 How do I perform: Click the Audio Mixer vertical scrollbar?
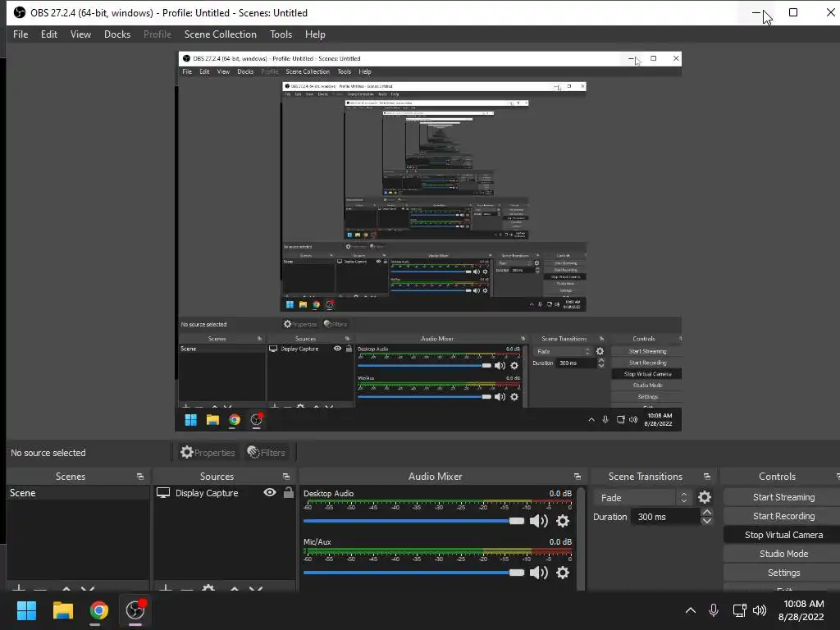click(582, 538)
